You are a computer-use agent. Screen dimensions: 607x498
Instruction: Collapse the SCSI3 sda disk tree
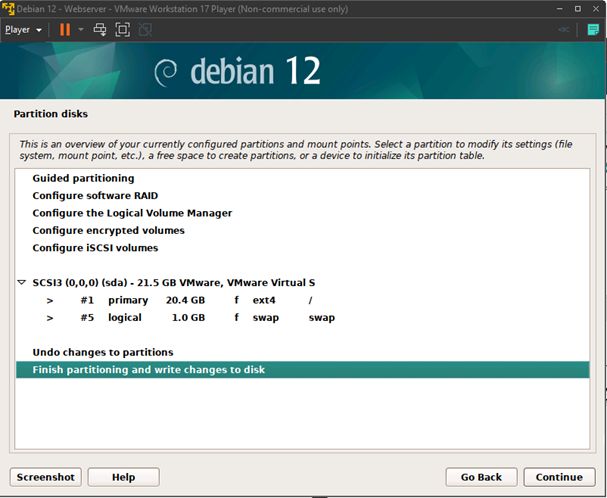[x=22, y=283]
